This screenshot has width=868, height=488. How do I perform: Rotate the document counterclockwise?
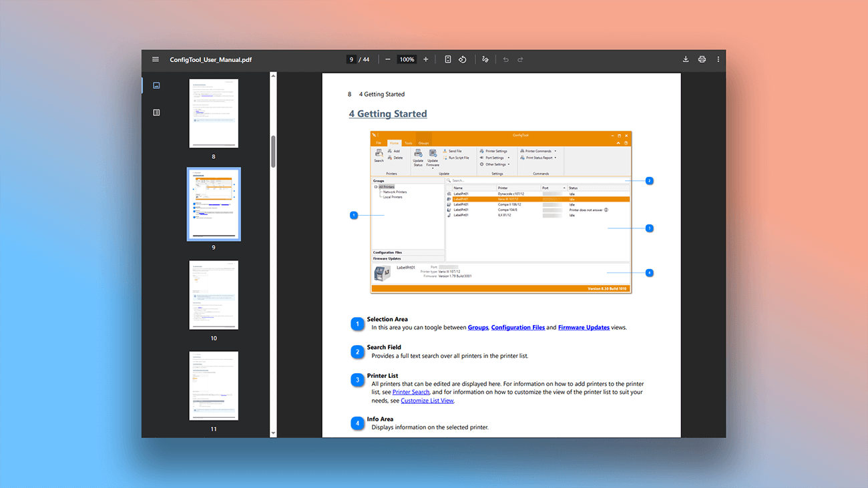pyautogui.click(x=462, y=59)
